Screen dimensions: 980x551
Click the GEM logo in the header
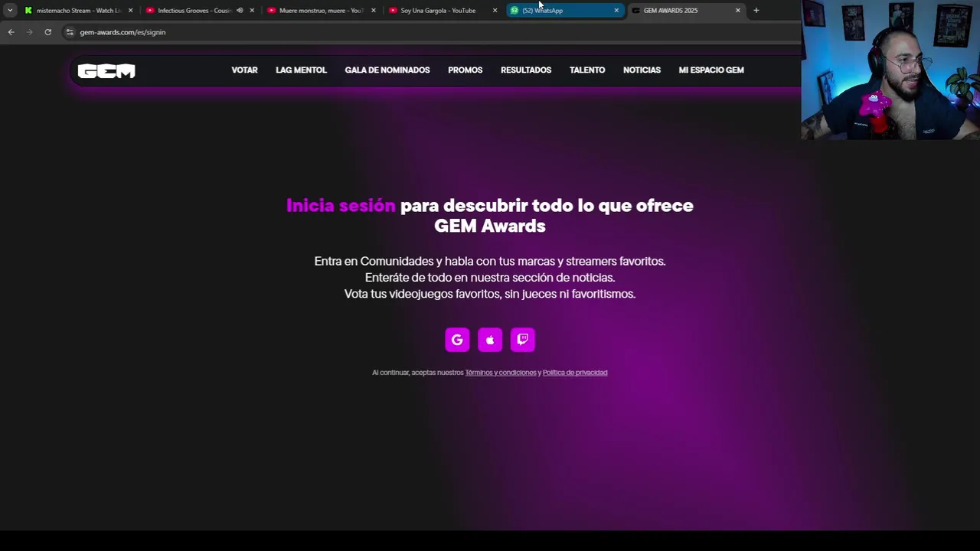[106, 70]
